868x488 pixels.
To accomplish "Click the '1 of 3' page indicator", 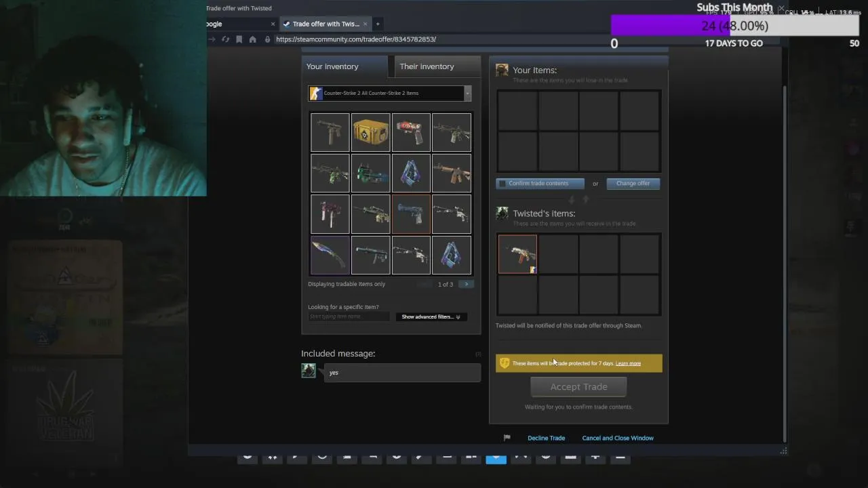I will (446, 285).
